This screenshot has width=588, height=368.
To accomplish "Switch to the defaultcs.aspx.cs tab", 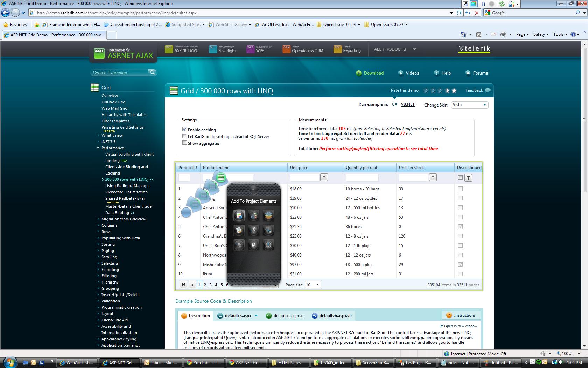I will pos(289,316).
